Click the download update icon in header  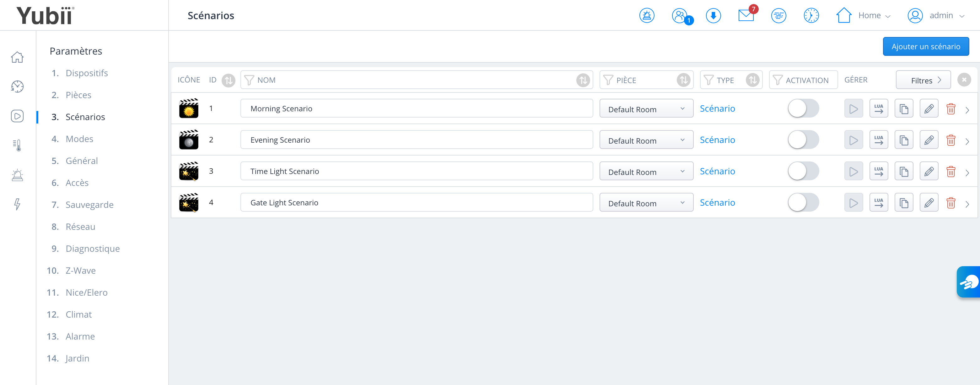pos(713,16)
